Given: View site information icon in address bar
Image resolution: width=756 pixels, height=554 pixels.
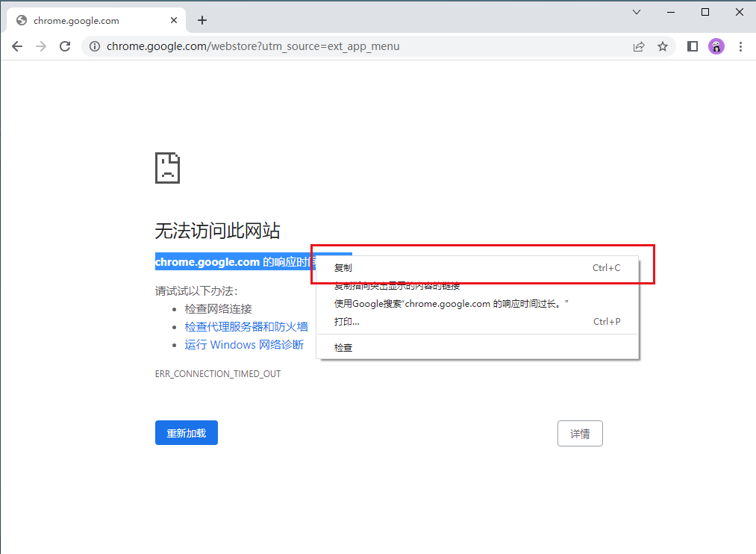Looking at the screenshot, I should point(95,46).
